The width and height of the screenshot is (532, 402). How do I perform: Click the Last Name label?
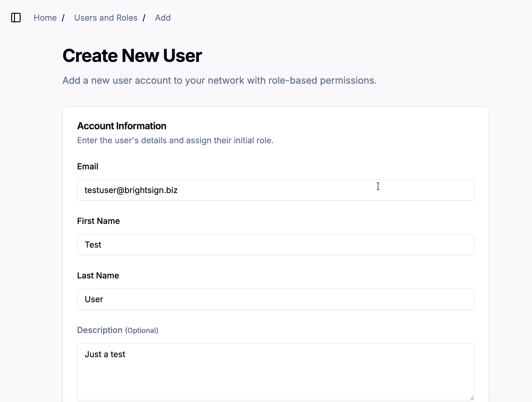pyautogui.click(x=98, y=275)
